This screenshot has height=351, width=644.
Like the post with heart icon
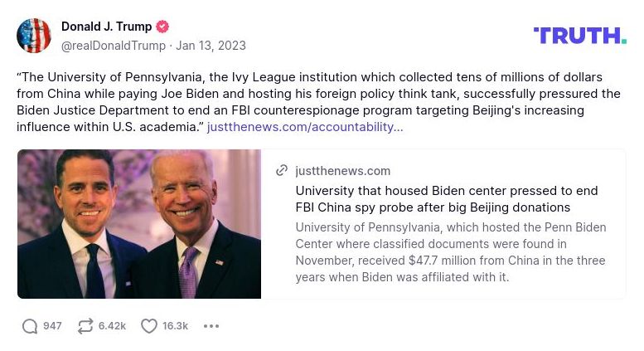pyautogui.click(x=149, y=326)
